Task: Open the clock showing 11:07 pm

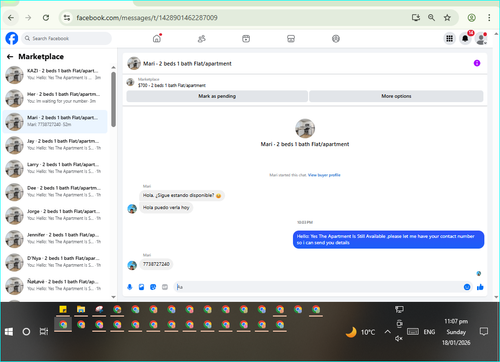Action: 456,332
